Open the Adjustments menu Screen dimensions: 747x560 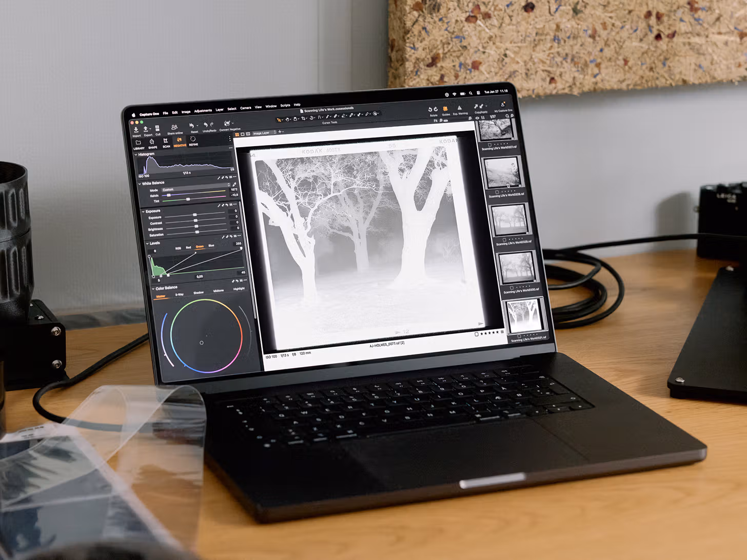click(x=203, y=111)
